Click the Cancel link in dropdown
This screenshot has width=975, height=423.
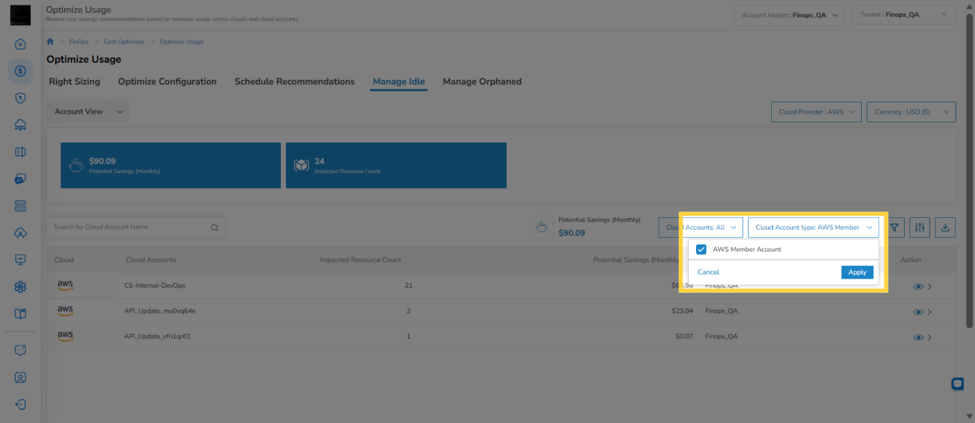pyautogui.click(x=708, y=272)
